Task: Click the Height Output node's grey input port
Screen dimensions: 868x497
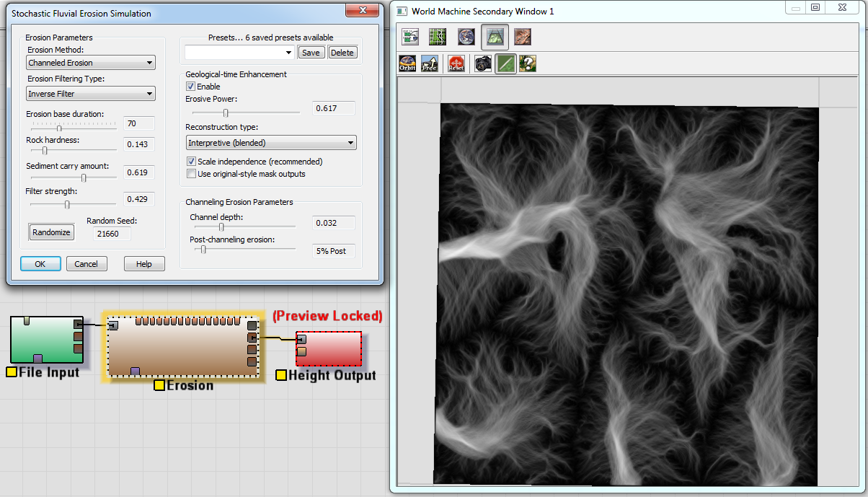Action: [x=302, y=339]
